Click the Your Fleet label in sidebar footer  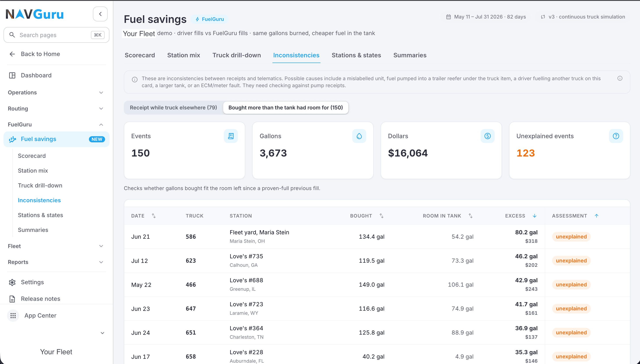(56, 352)
